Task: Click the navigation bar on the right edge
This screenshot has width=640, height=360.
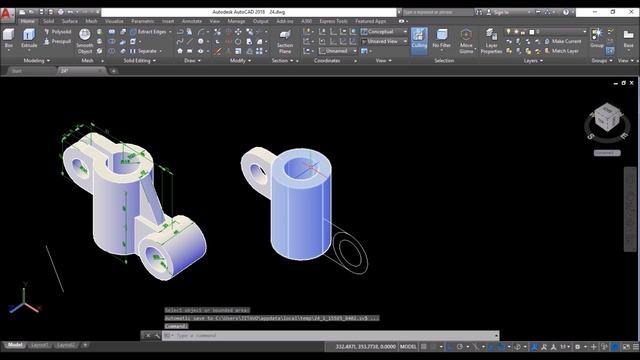Action: pos(629,209)
